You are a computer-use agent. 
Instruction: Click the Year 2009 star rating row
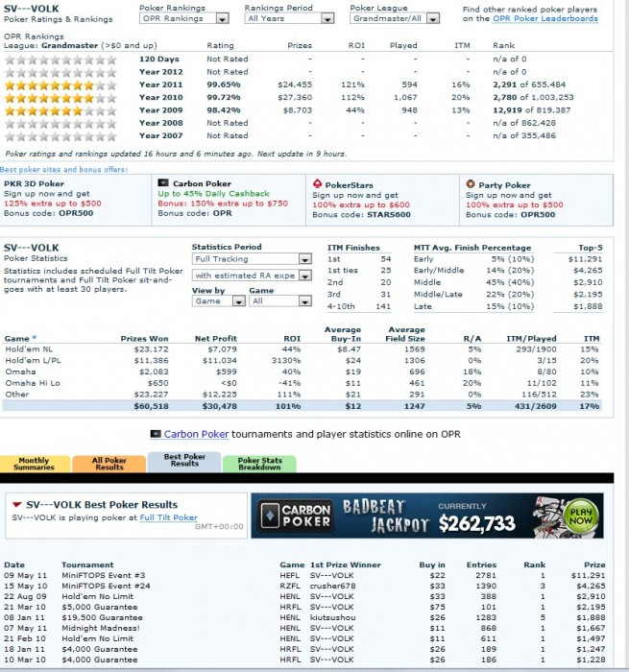click(x=60, y=110)
